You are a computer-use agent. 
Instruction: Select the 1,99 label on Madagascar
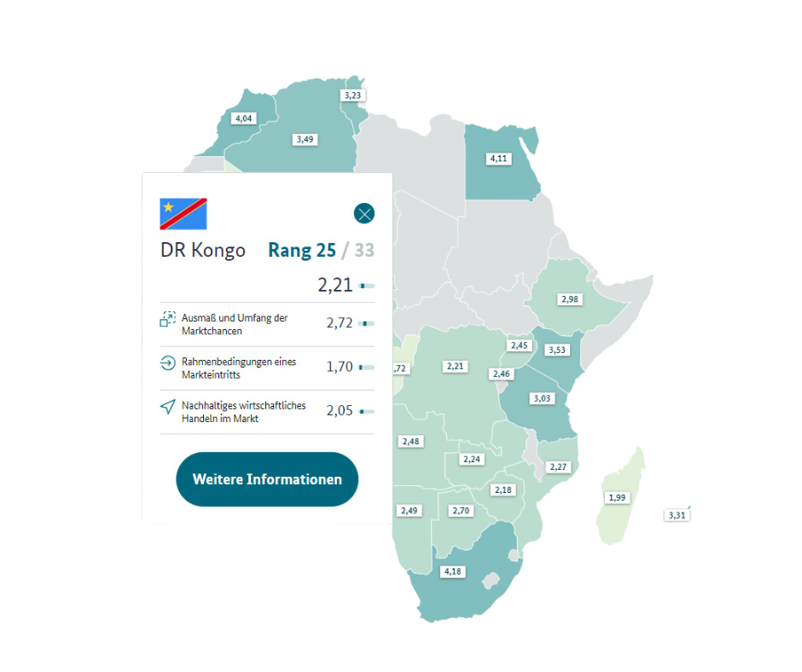(617, 498)
